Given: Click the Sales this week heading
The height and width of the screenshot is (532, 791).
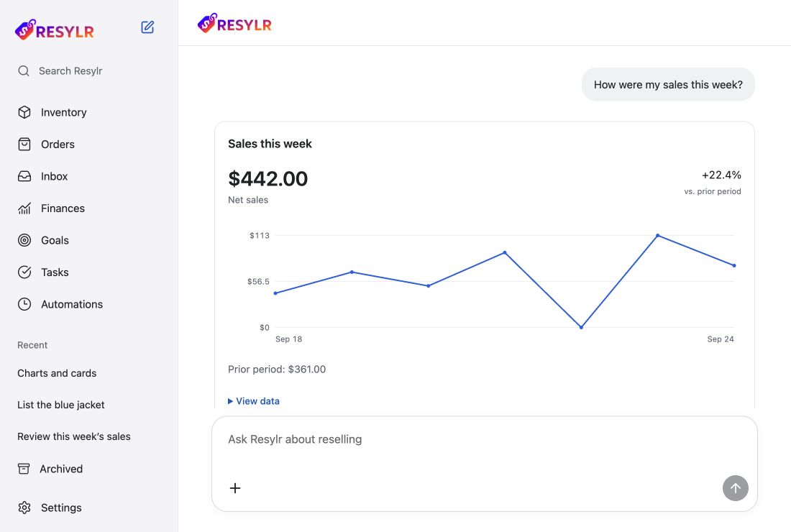Looking at the screenshot, I should [270, 144].
